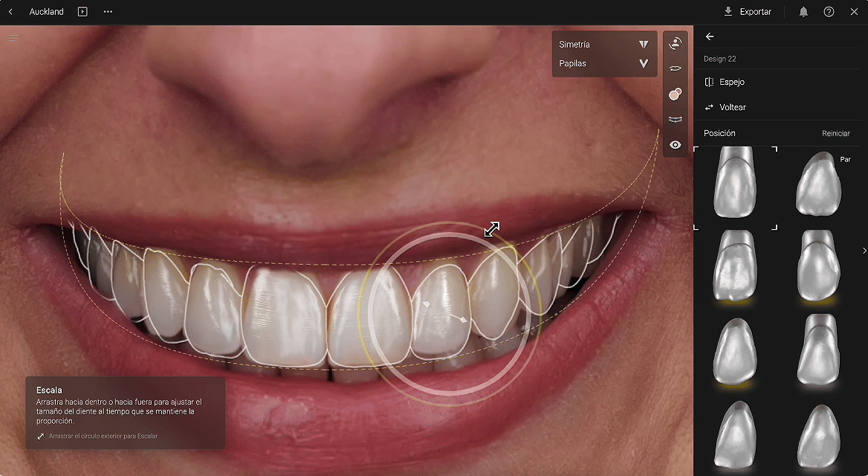Click the 'Arrastrar el círculo exterior para Escalar' hint
This screenshot has width=868, height=476.
coord(103,436)
